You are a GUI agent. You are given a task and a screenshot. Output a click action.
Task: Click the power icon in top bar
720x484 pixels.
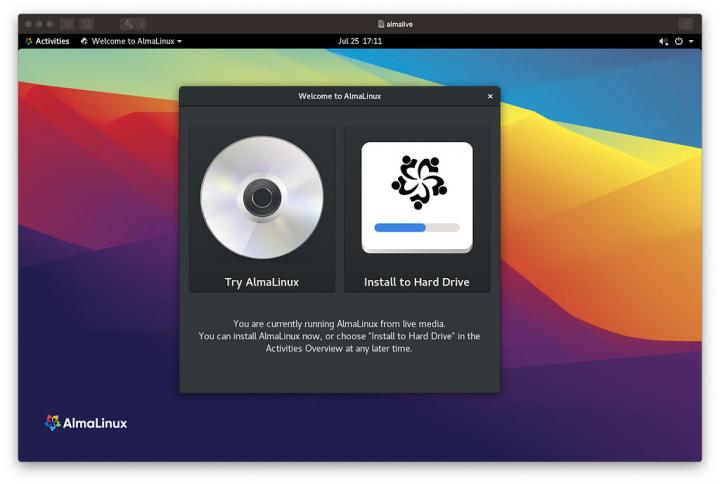point(679,41)
